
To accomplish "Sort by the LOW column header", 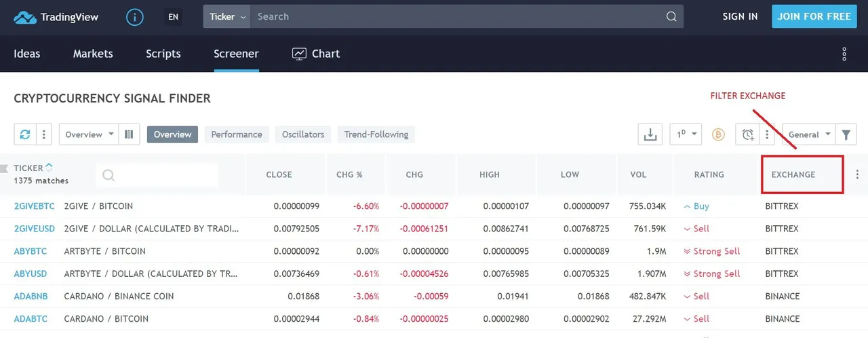I will (x=570, y=174).
